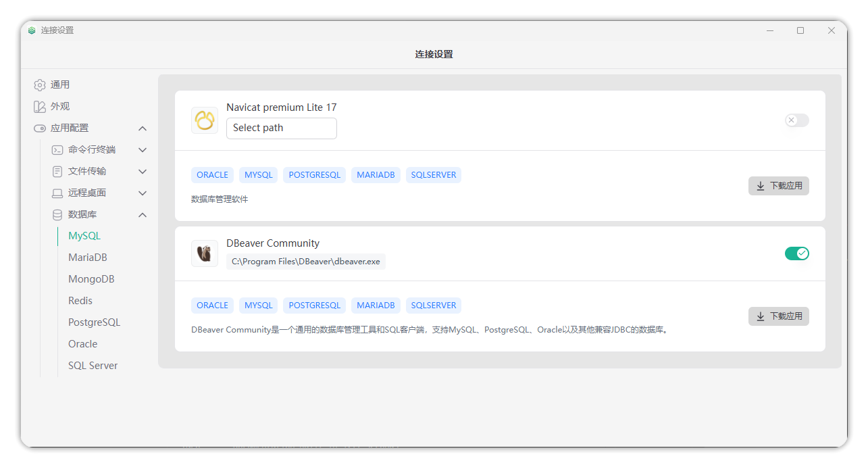Click the Navicat application icon
This screenshot has width=868, height=461.
pos(205,120)
